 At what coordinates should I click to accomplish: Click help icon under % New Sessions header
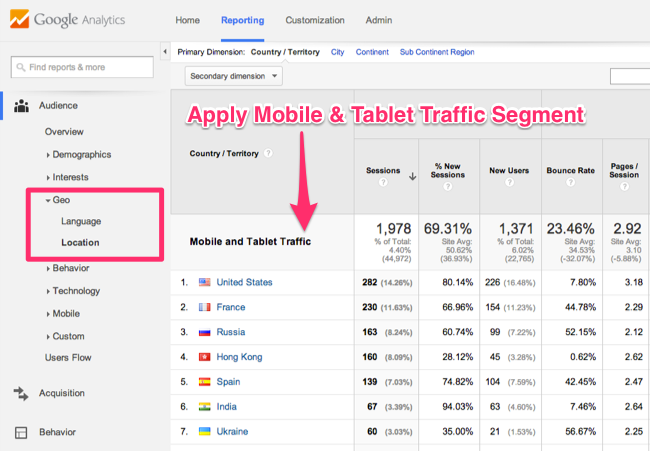(447, 187)
